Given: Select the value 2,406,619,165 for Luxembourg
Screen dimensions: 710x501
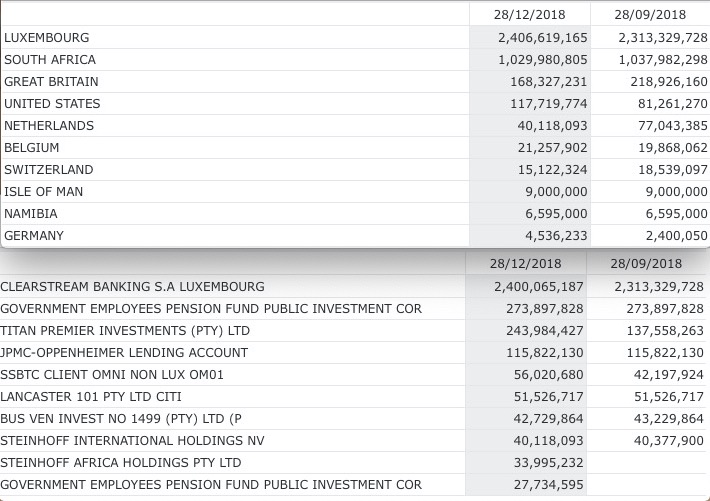Looking at the screenshot, I should 542,38.
